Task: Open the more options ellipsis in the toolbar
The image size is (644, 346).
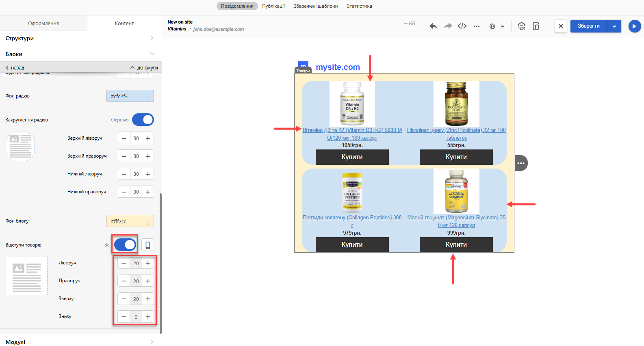Action: [x=477, y=26]
